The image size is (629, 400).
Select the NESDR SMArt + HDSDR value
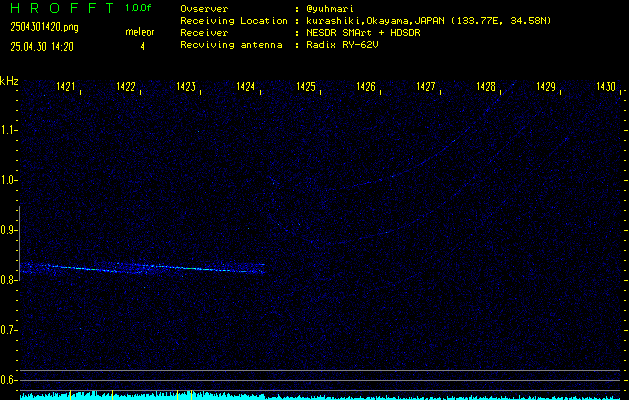tap(363, 33)
